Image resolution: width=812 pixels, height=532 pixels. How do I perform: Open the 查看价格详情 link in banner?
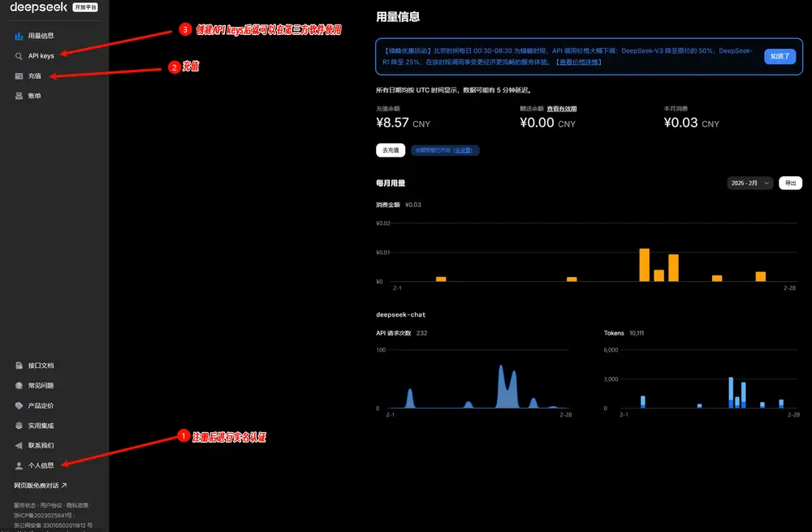point(577,62)
